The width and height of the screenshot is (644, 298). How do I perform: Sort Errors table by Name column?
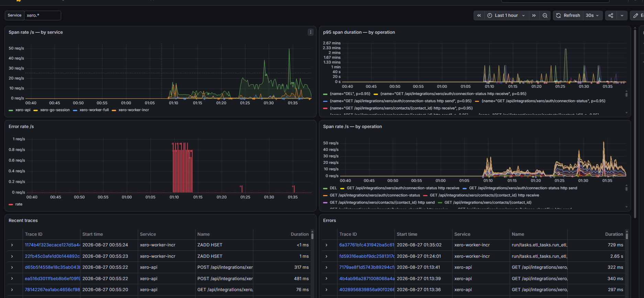tap(518, 234)
